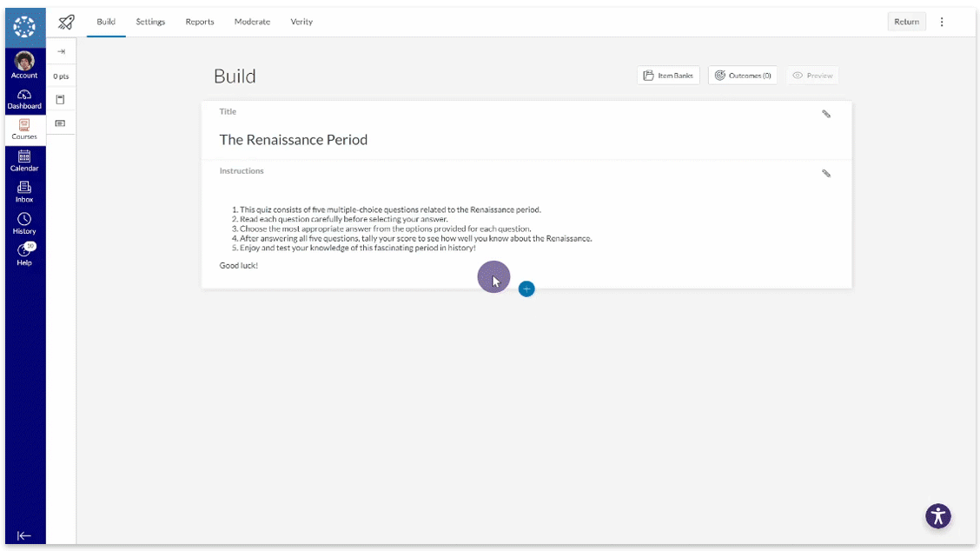Attach a file to the quiz Title

click(x=826, y=113)
